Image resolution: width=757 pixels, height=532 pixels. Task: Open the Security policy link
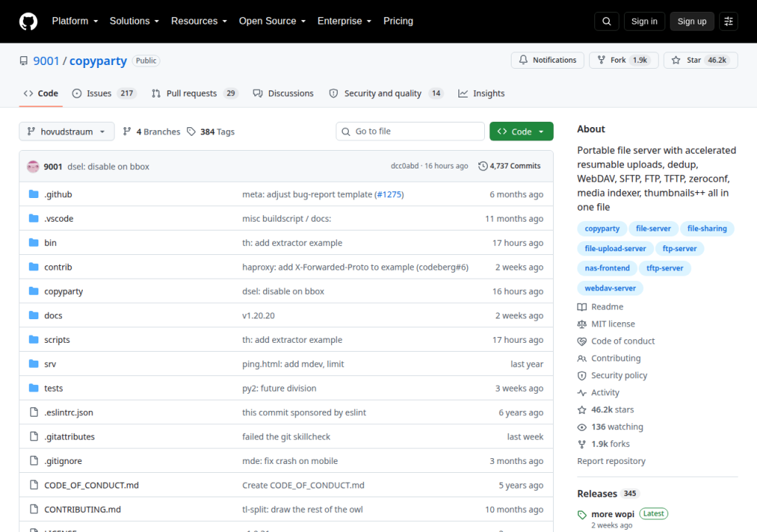(619, 375)
